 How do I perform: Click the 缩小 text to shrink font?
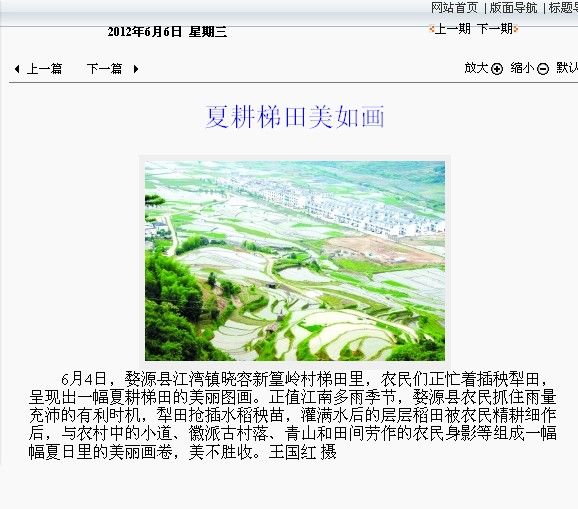522,68
